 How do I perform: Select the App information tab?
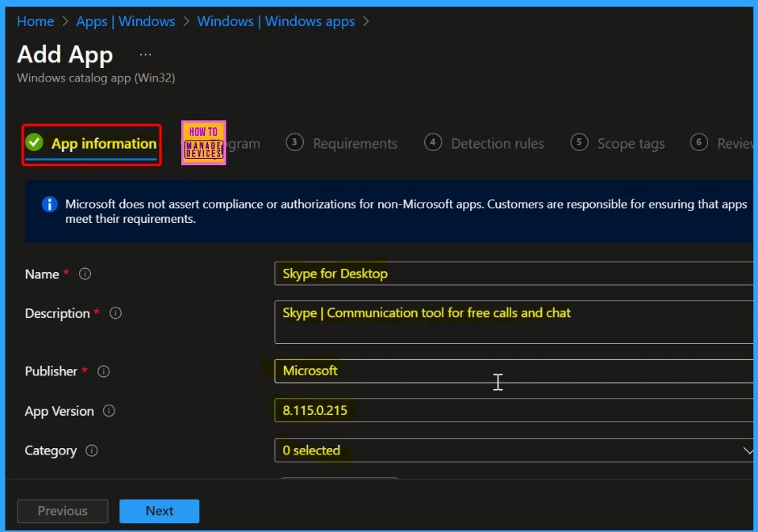[91, 144]
